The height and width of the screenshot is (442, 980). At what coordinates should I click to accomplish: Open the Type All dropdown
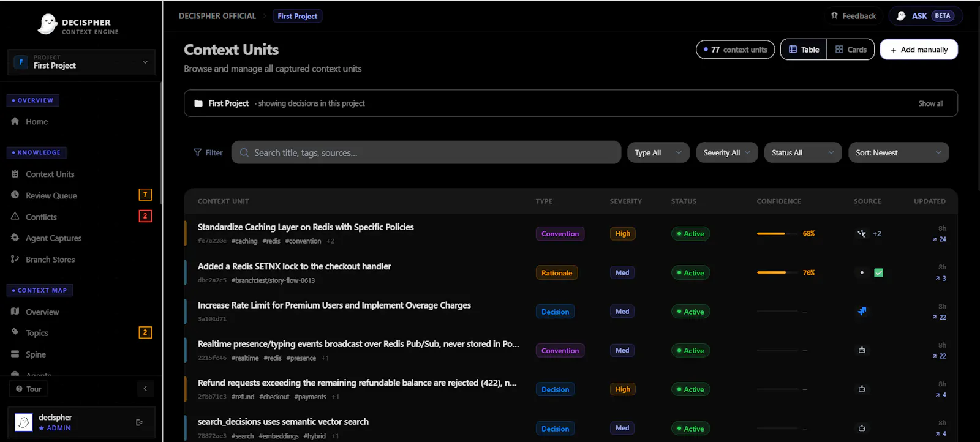pyautogui.click(x=658, y=152)
